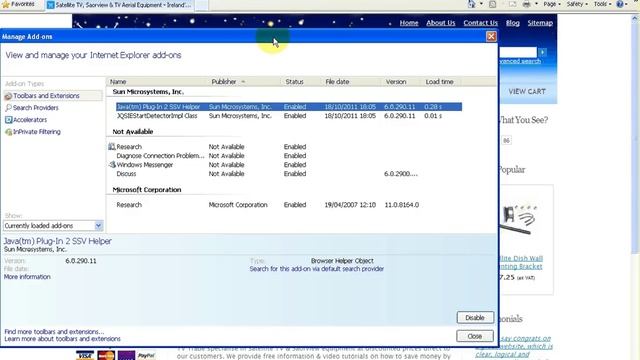Click Find more toolbars and extensions link
Viewport: 640px width, 360px height.
pyautogui.click(x=54, y=332)
